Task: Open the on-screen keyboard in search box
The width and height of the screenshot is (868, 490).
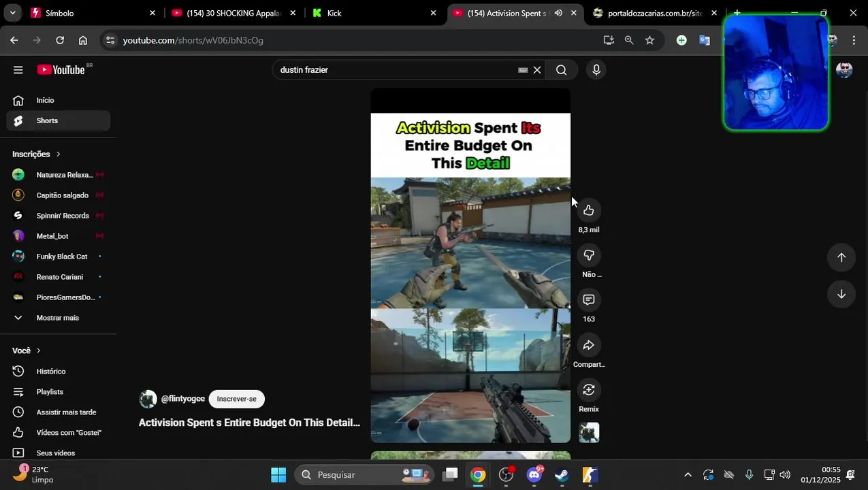Action: [x=523, y=70]
